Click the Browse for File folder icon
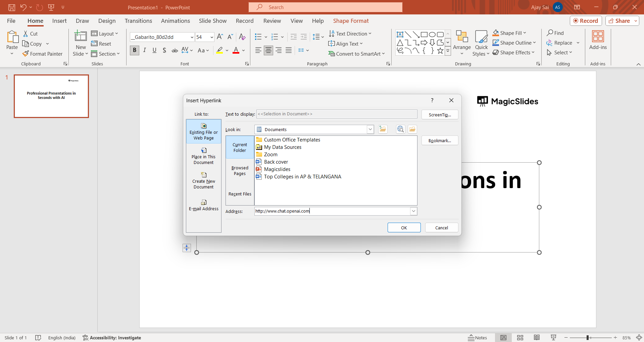The width and height of the screenshot is (644, 342). coord(412,129)
